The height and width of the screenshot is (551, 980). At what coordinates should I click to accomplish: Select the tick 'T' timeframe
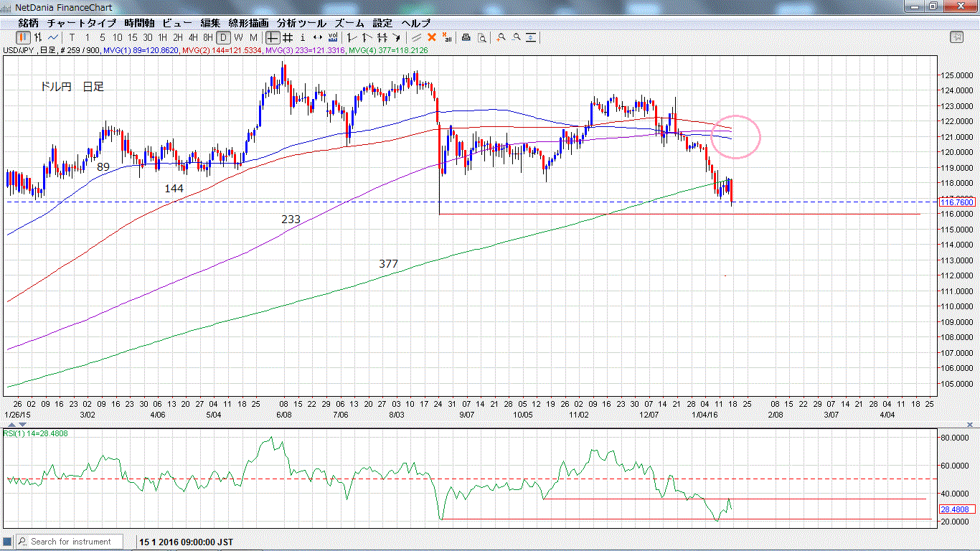tap(72, 37)
